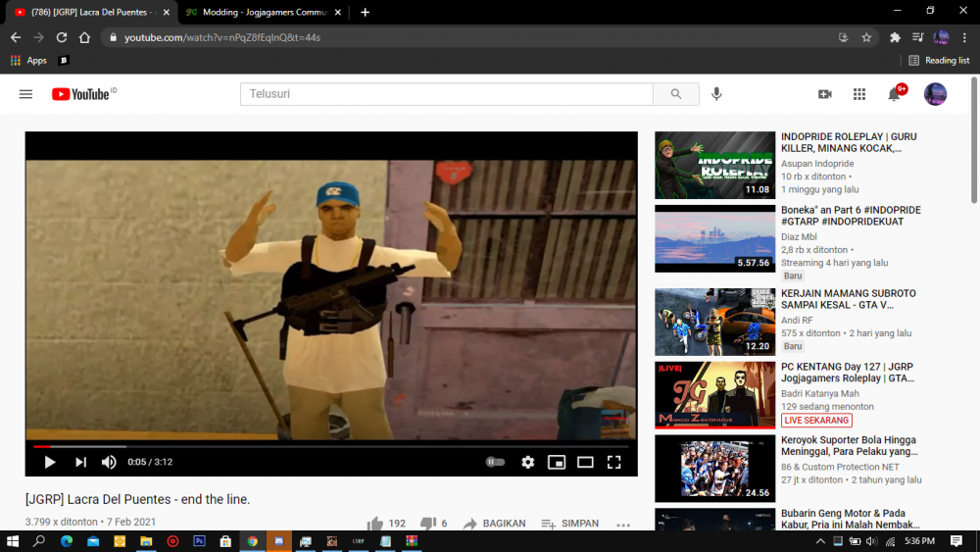Open Microsoft Edge from the taskbar
This screenshot has width=980, height=552.
(67, 541)
